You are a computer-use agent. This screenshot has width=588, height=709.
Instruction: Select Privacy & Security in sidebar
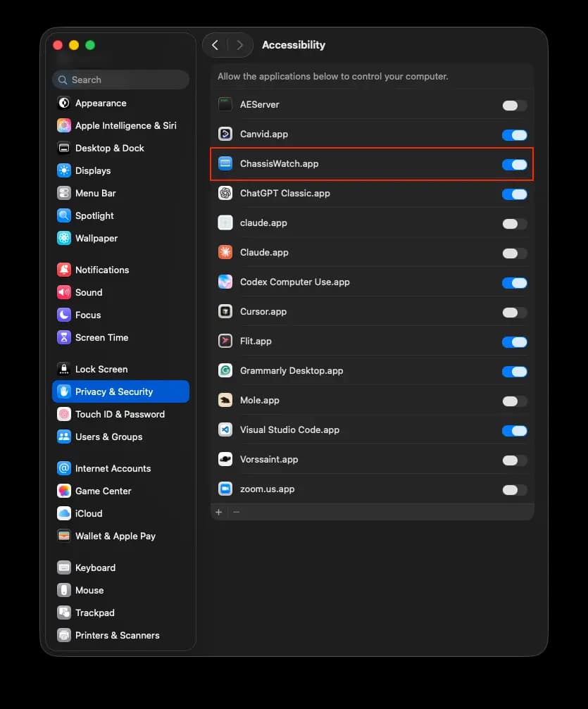point(120,391)
